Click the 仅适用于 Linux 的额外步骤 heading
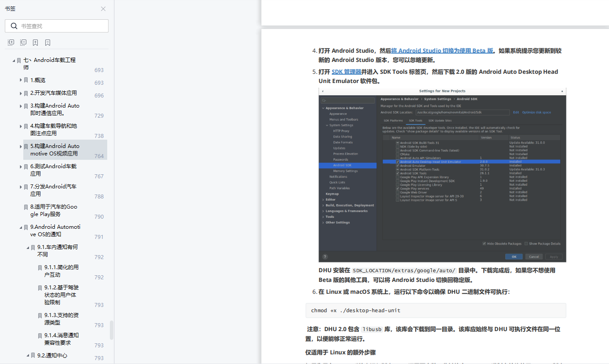The height and width of the screenshot is (364, 609). (341, 353)
